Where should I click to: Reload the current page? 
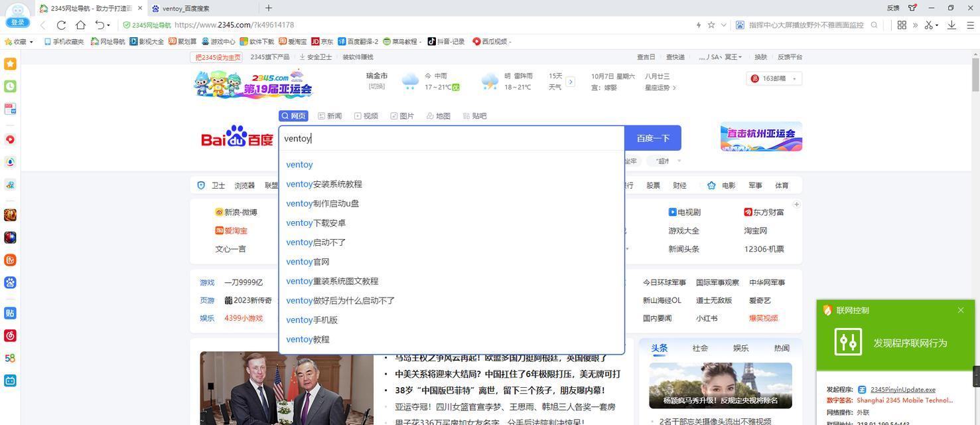61,25
